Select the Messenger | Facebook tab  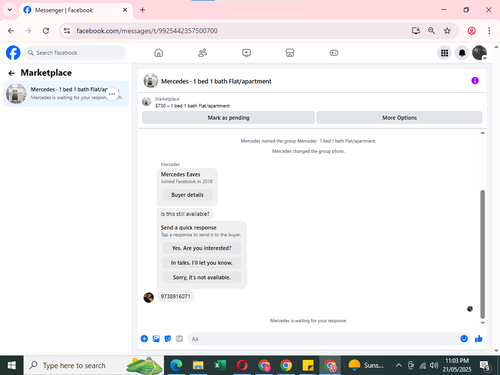[x=76, y=10]
